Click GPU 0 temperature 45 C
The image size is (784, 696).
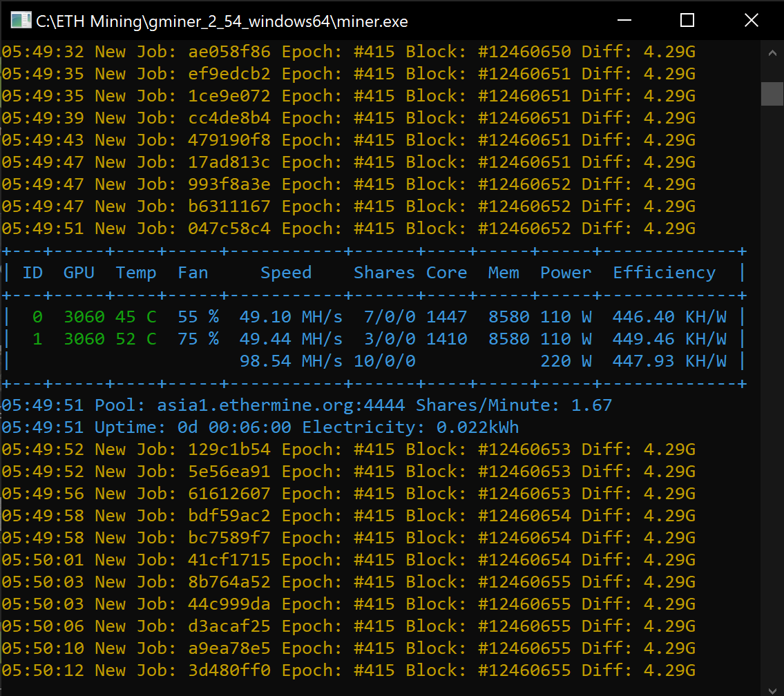136,317
